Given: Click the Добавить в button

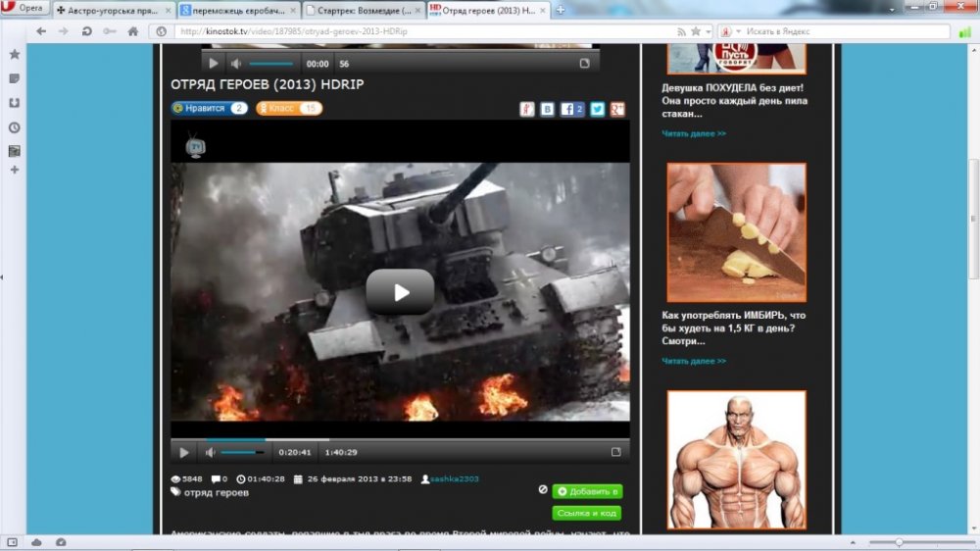Looking at the screenshot, I should [x=587, y=491].
